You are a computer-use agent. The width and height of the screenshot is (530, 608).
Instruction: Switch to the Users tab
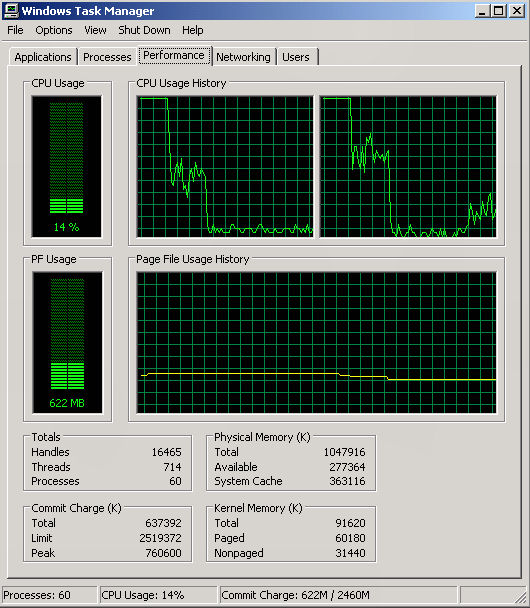pos(296,57)
